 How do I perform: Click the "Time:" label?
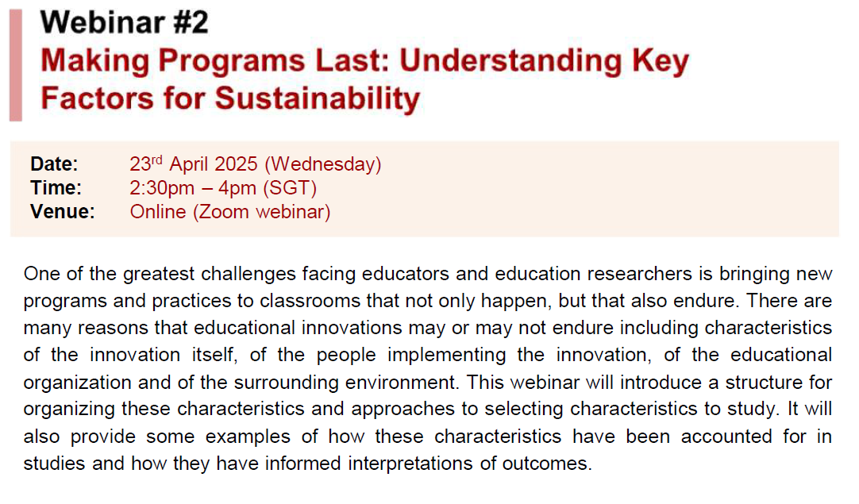tap(56, 188)
